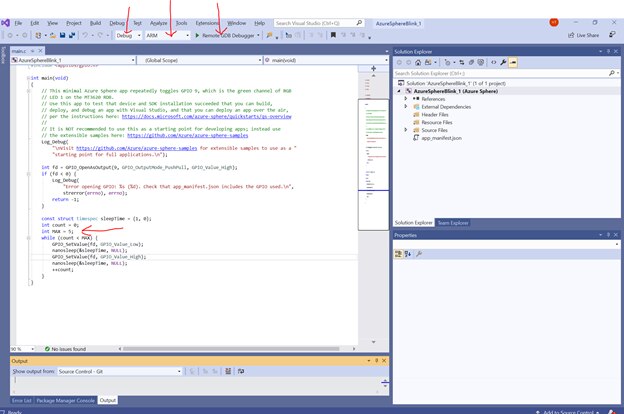
Task: Click Alphabetical sort icon in Properties panel
Action: tap(410, 254)
